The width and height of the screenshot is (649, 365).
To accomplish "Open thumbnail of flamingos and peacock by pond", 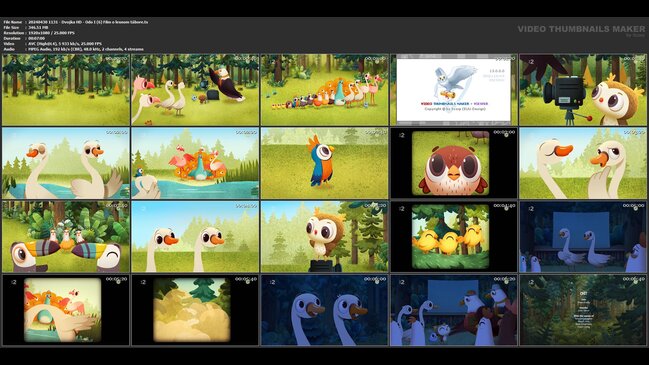I will coord(195,163).
